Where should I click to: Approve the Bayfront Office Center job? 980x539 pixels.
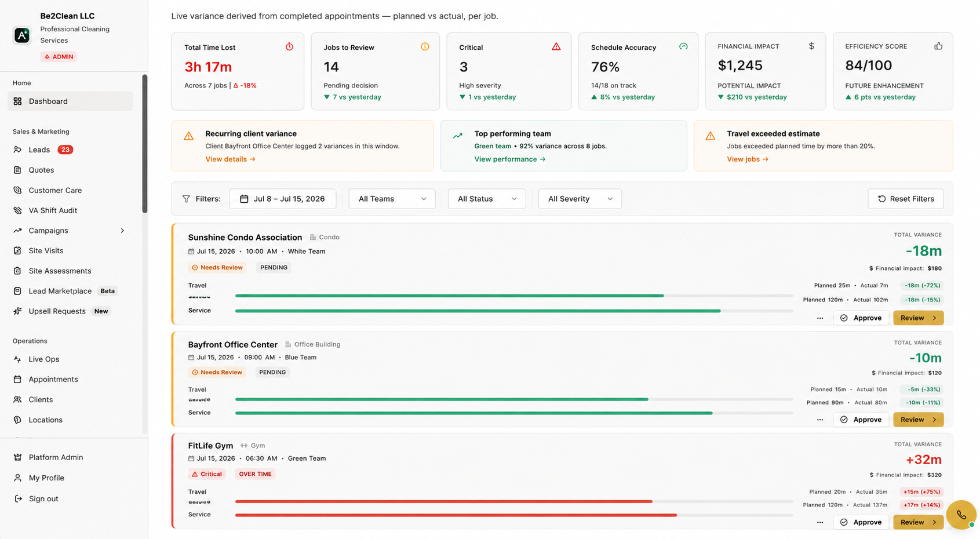861,420
